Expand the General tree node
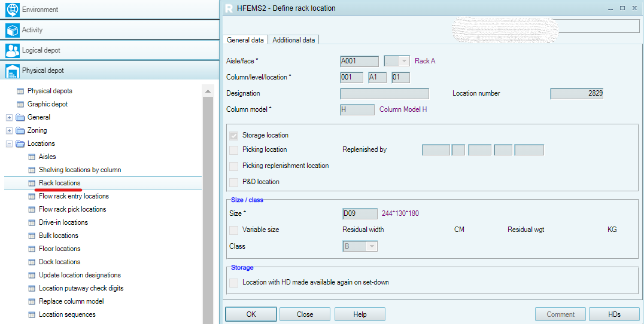This screenshot has width=644, height=324. pyautogui.click(x=10, y=118)
